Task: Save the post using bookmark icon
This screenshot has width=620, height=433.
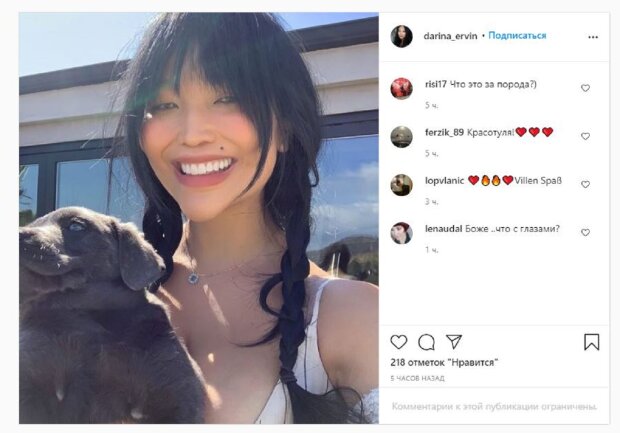Action: (592, 342)
